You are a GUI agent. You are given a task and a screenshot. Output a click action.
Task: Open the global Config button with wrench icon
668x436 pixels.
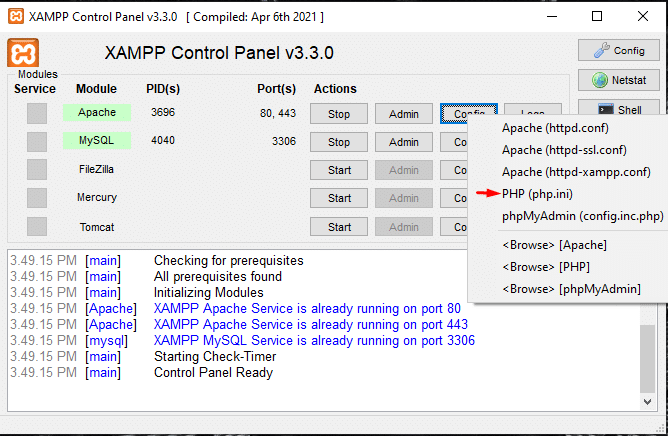[x=619, y=50]
